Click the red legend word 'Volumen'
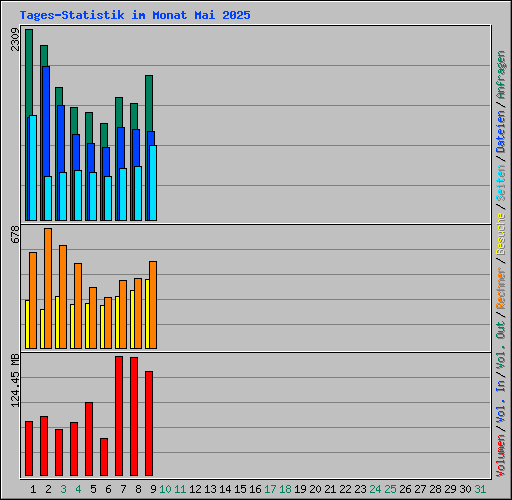 pyautogui.click(x=500, y=456)
